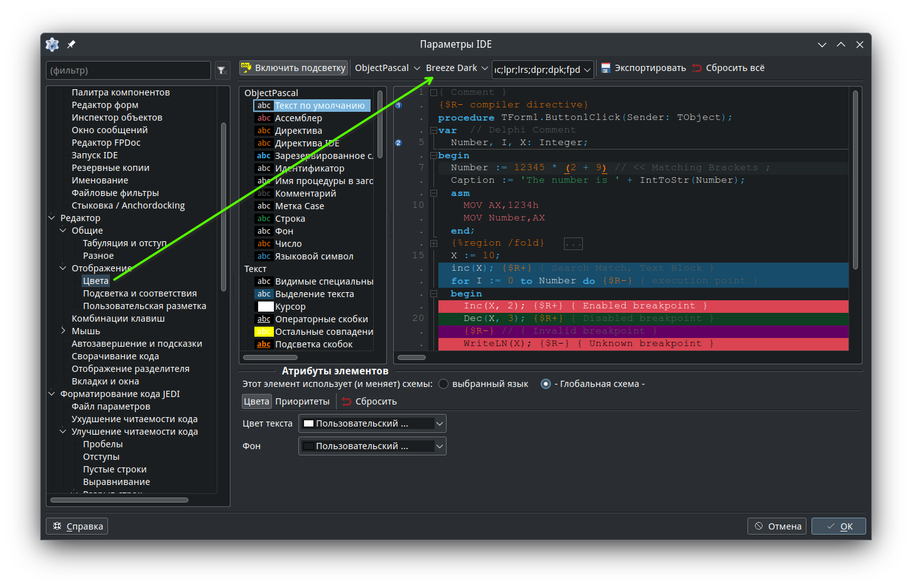Select the Глобальная схема radio button
The width and height of the screenshot is (912, 588).
click(x=546, y=384)
